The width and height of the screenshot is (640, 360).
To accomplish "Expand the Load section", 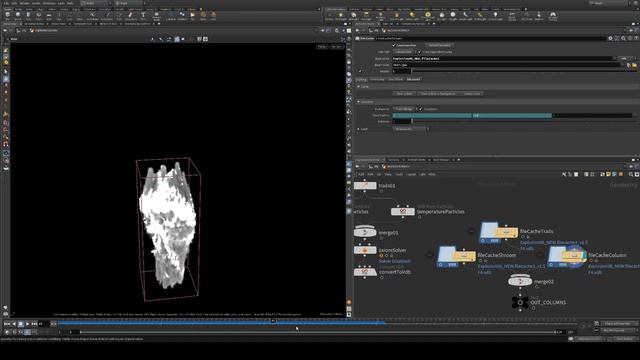I will 358,129.
